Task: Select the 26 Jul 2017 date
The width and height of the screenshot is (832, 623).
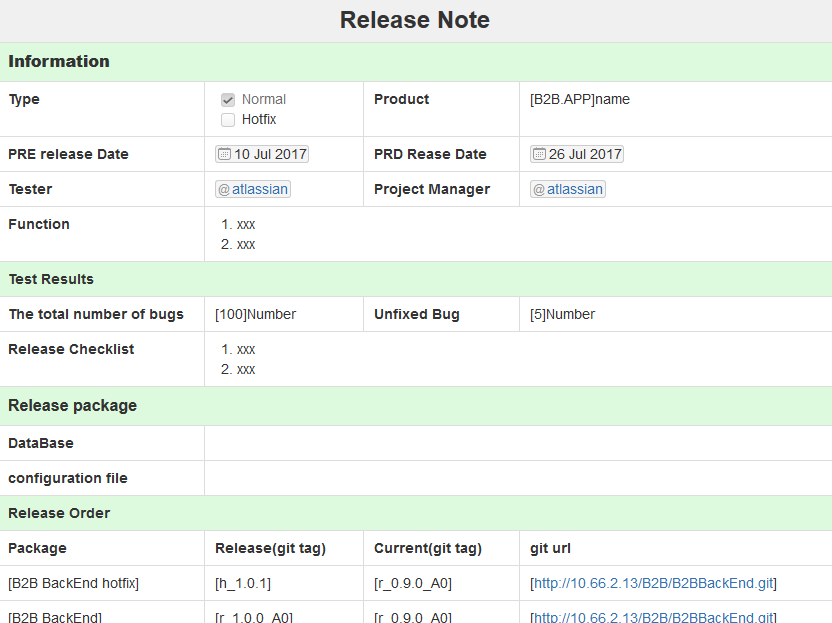Action: click(x=583, y=154)
